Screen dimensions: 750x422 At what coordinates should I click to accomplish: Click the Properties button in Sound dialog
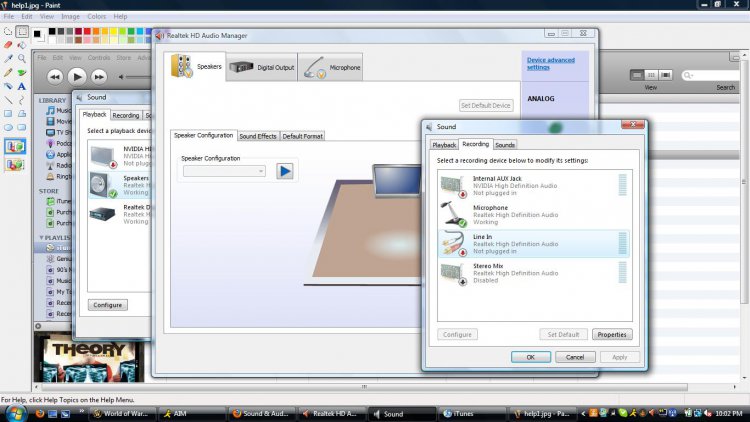[612, 334]
